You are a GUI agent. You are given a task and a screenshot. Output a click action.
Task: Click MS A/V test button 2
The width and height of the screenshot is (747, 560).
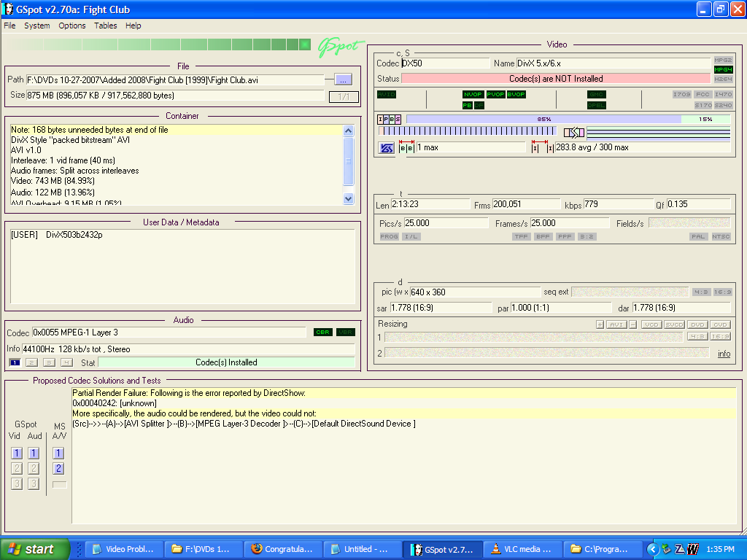pos(58,469)
